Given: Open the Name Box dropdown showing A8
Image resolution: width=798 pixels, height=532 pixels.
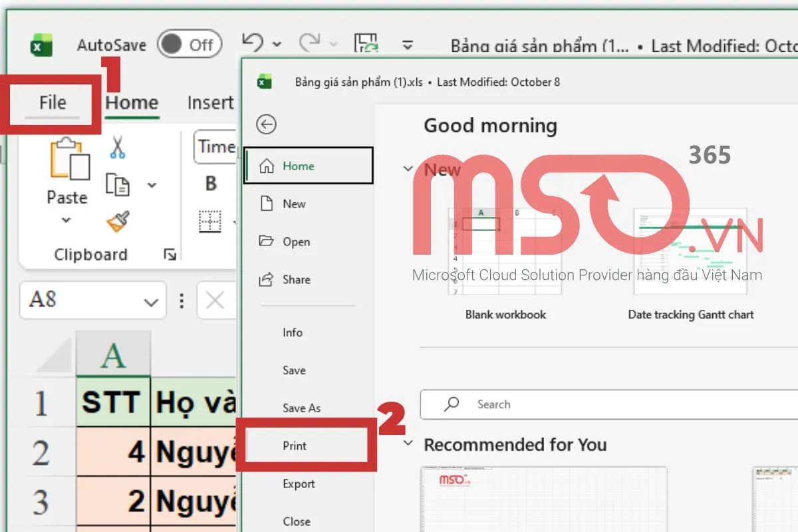Looking at the screenshot, I should coord(150,301).
